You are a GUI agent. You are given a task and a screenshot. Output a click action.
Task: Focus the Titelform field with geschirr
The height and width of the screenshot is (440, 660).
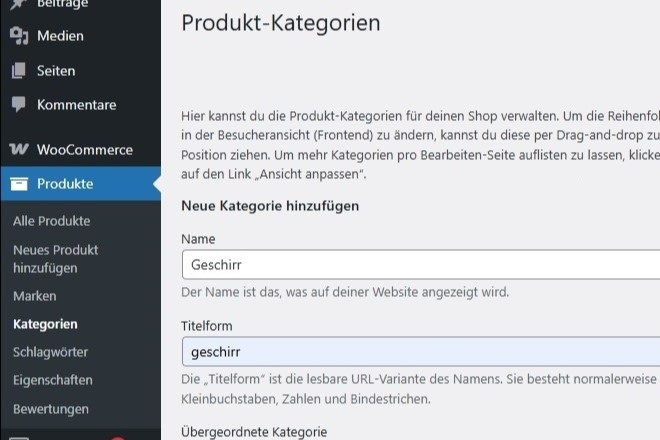click(421, 352)
